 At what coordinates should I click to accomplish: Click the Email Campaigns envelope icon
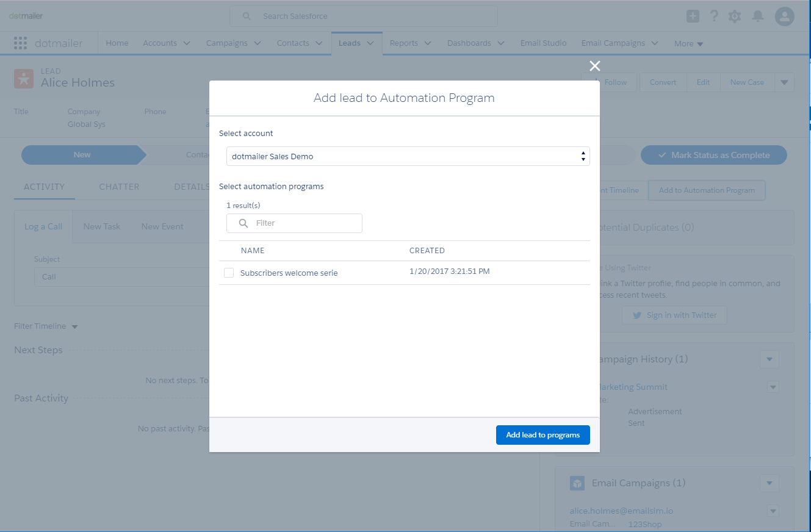[577, 483]
